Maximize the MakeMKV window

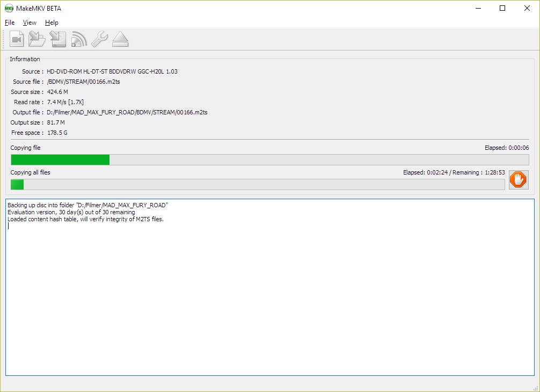502,8
